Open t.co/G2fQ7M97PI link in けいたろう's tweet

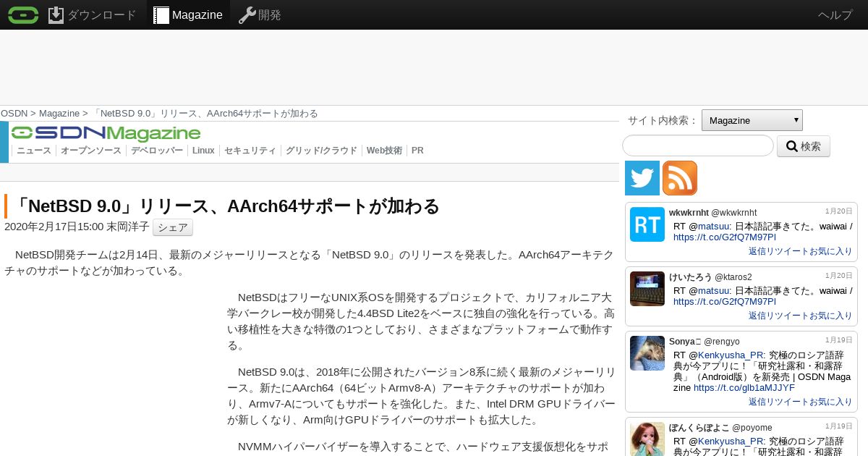click(724, 301)
